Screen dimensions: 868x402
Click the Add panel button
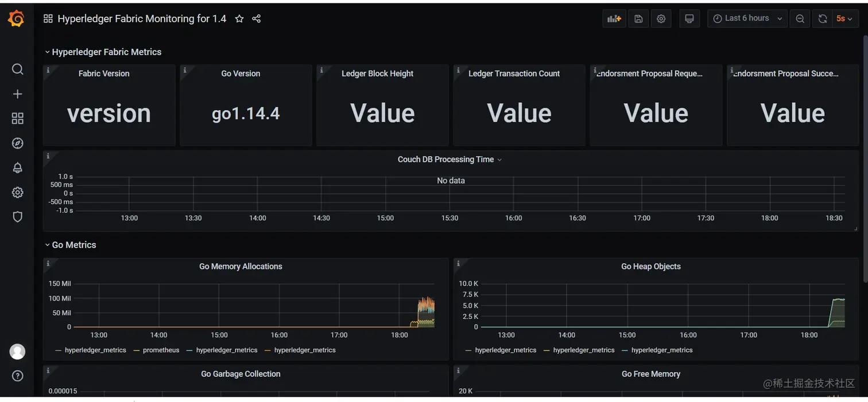tap(614, 19)
